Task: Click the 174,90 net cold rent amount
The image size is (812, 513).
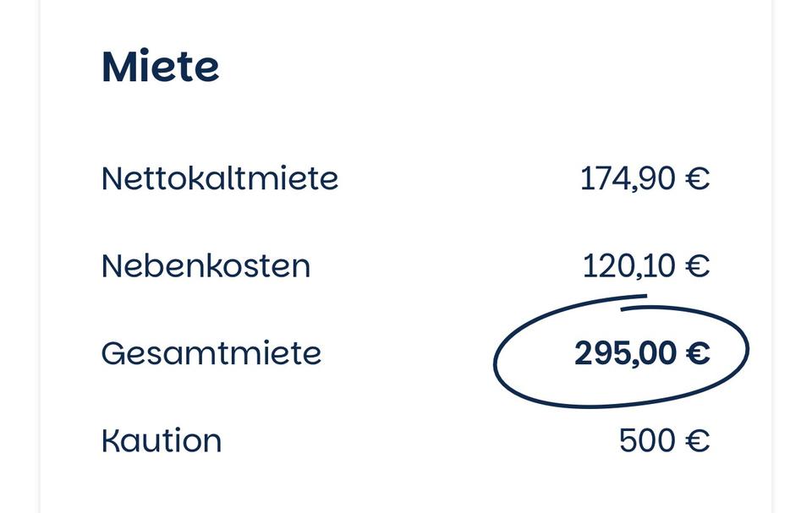Action: (x=627, y=178)
